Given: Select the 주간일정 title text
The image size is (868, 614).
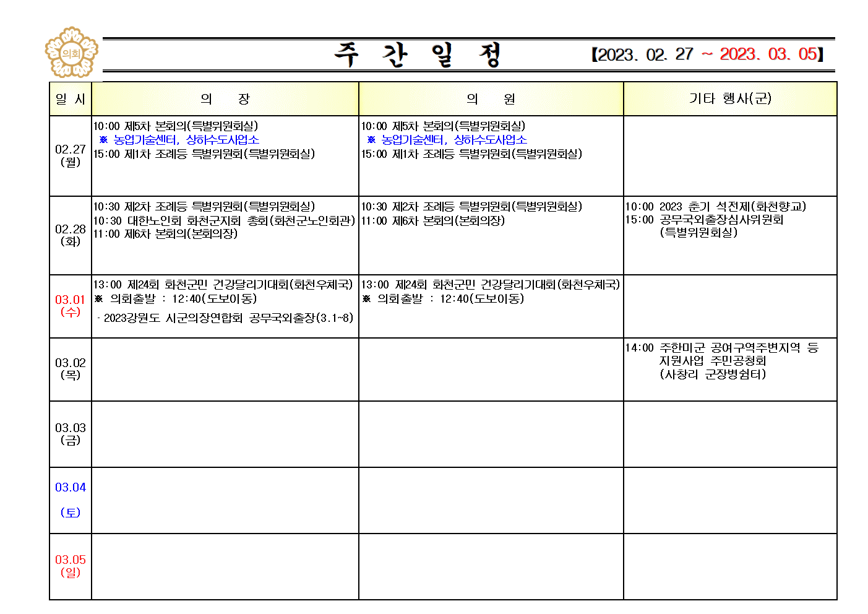Looking at the screenshot, I should pos(418,55).
